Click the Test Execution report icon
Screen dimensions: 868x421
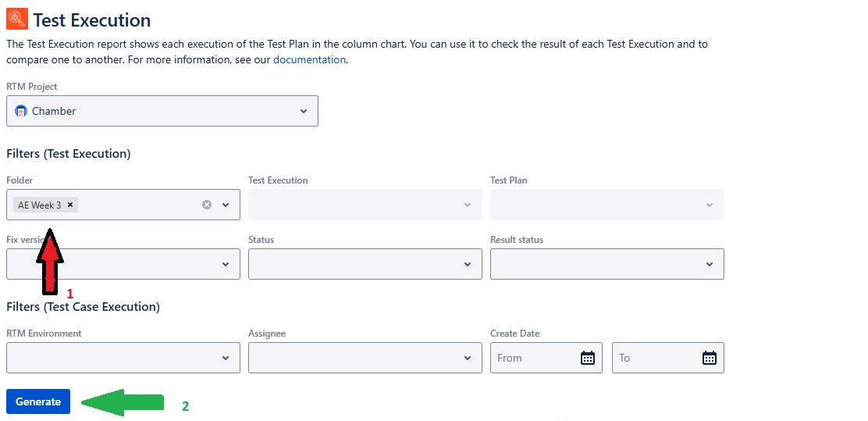coord(16,19)
